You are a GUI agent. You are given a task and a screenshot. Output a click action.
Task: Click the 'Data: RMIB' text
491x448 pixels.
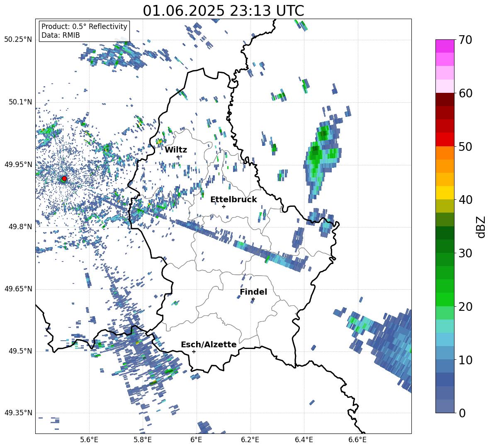tap(61, 35)
